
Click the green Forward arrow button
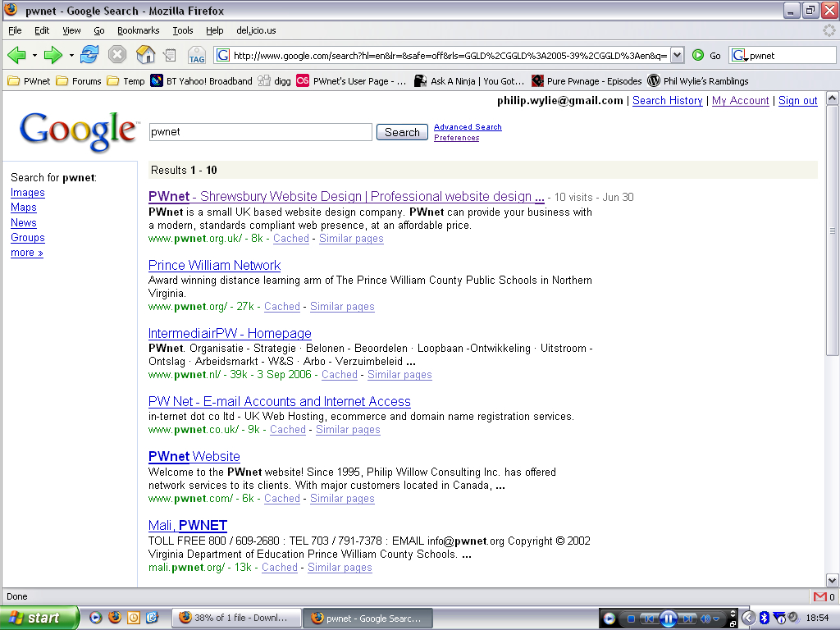(x=53, y=55)
